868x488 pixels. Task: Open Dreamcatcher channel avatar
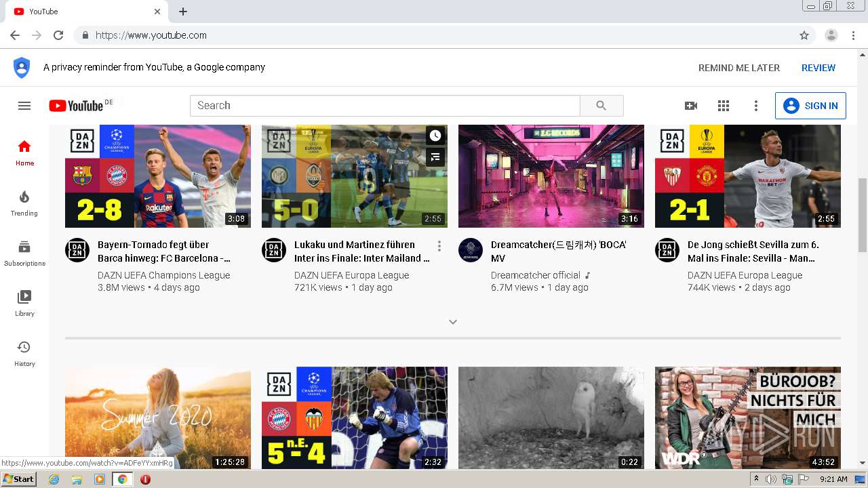(x=471, y=250)
